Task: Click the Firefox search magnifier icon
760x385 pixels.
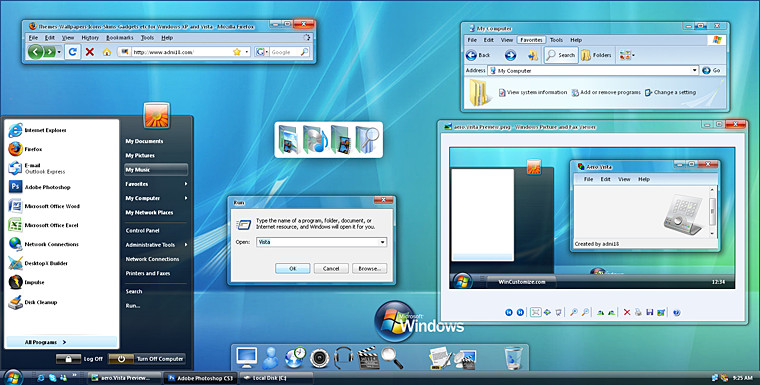Action: [304, 52]
